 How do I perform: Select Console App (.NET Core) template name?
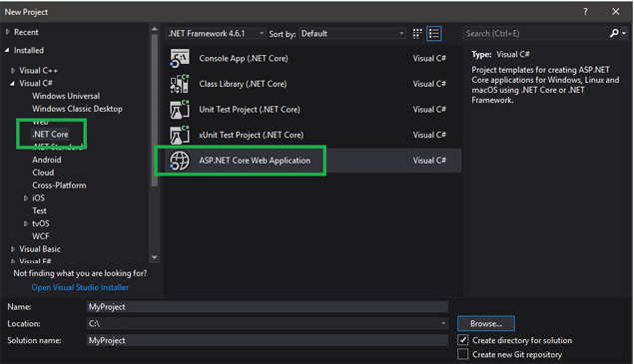pyautogui.click(x=244, y=59)
